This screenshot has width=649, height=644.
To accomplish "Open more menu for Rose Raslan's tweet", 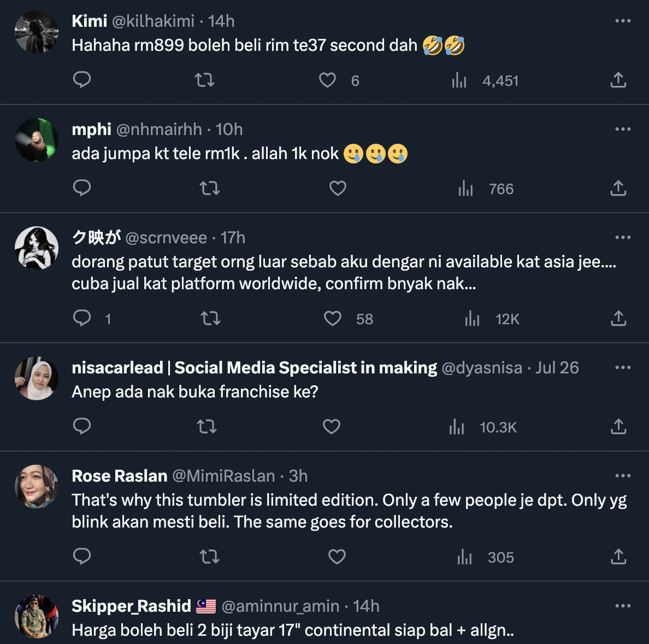I will [623, 476].
